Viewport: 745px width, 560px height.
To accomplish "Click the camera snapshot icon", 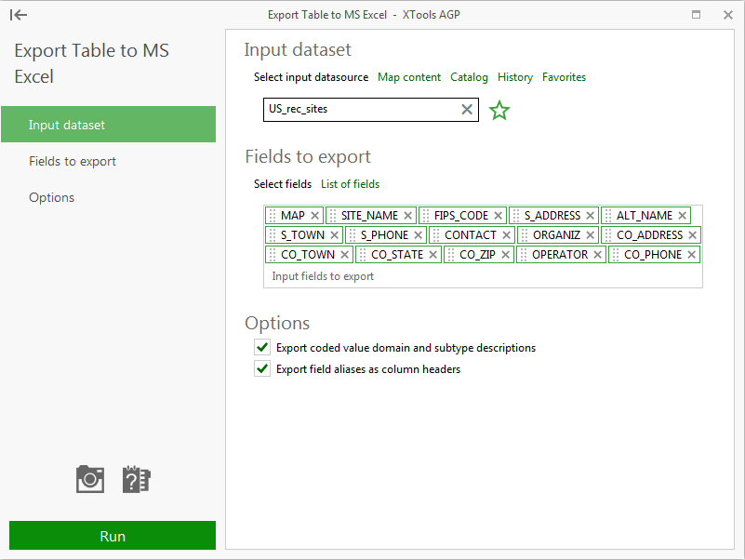I will click(x=90, y=479).
